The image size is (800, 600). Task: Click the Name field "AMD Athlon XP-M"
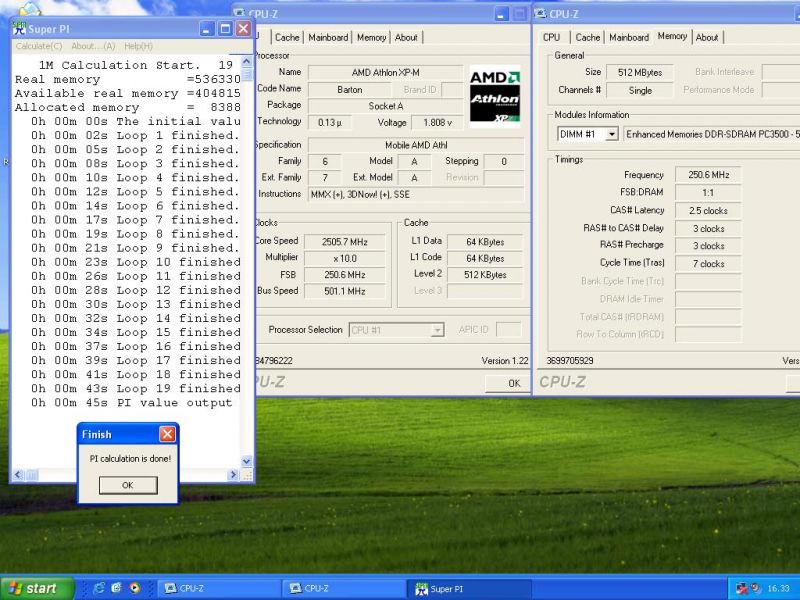point(385,72)
